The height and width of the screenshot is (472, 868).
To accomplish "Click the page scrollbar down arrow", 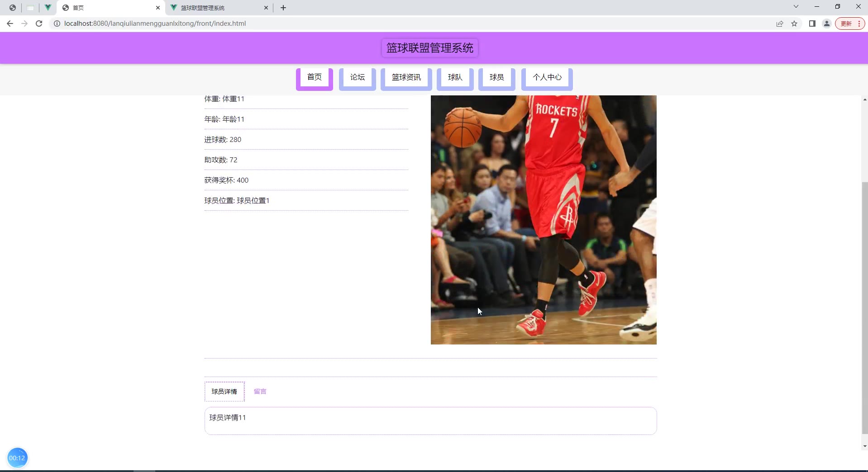I will tap(864, 446).
